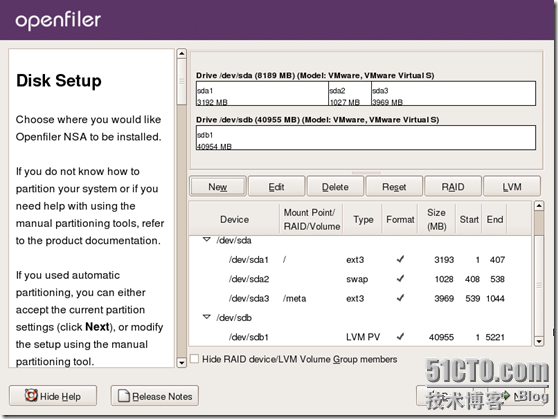Sort by the End column header
The width and height of the screenshot is (558, 419).
click(495, 219)
